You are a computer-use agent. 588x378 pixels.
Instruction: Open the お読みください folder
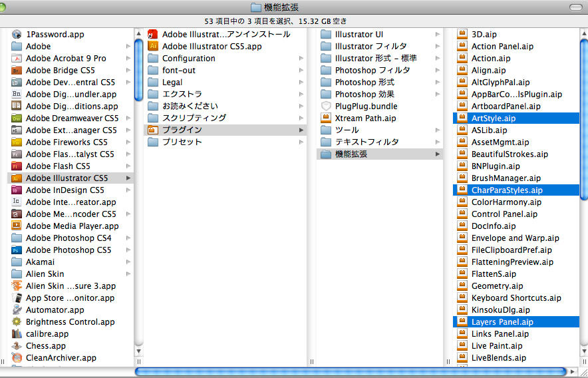tap(225, 106)
